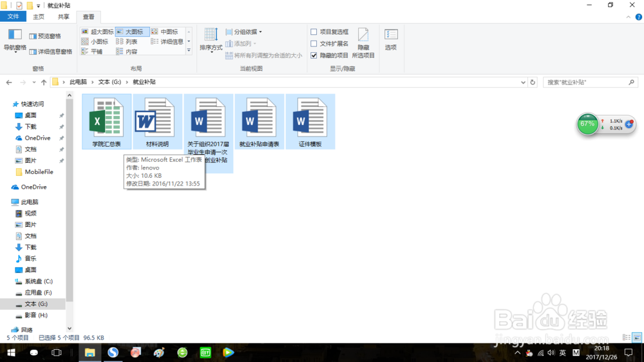This screenshot has height=362, width=644.
Task: Open the iQIYI app on taskbar
Action: [x=205, y=352]
